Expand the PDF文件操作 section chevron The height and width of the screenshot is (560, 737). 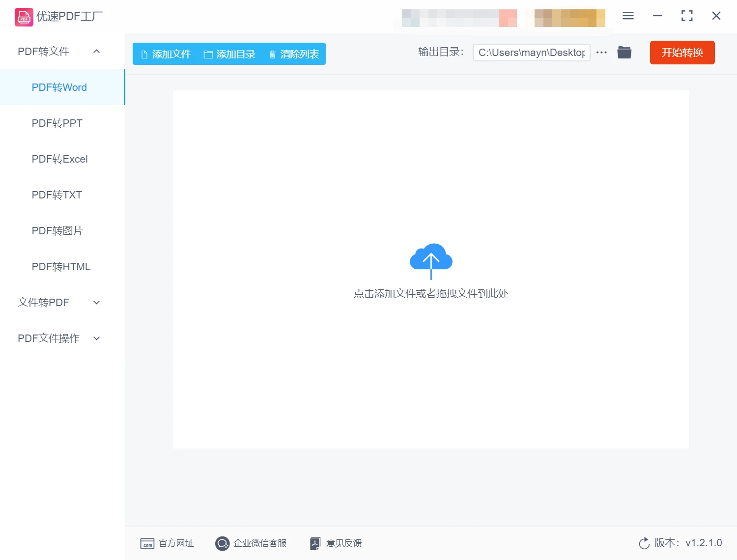pos(97,338)
